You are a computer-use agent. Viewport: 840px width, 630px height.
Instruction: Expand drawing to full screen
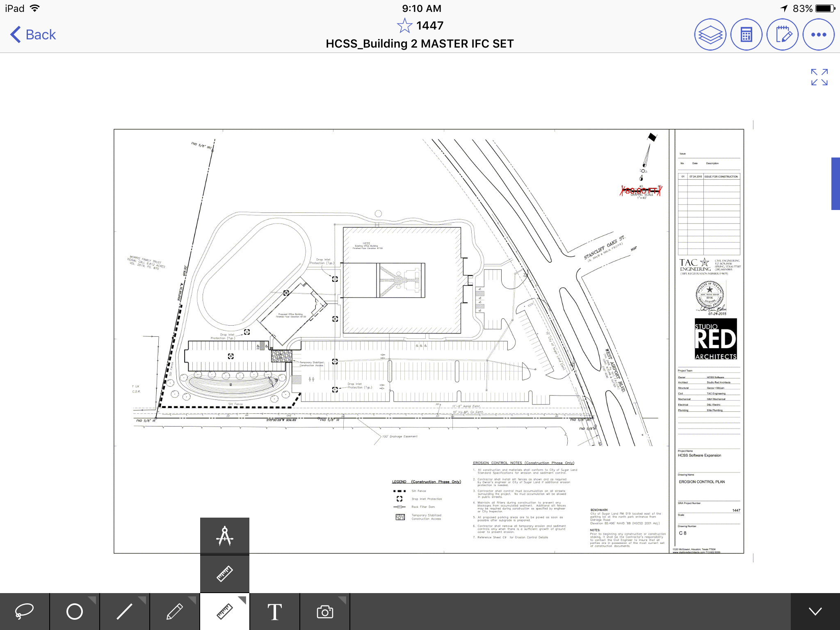coord(819,77)
